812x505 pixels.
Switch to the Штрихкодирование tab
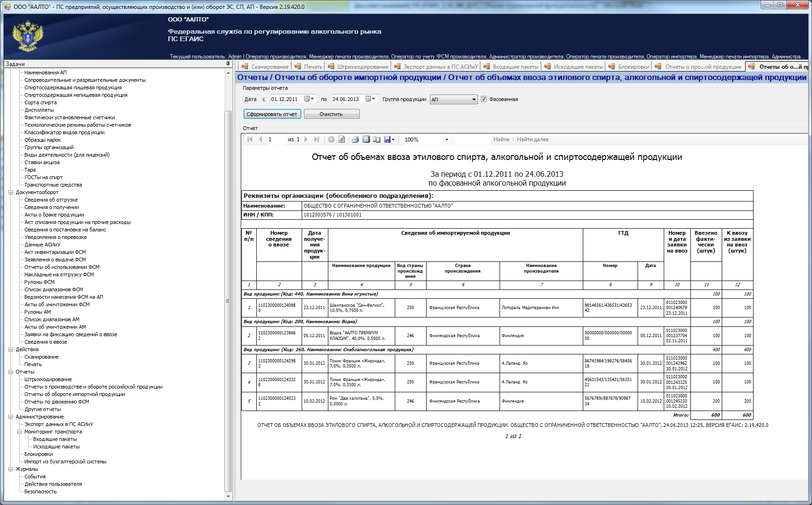pyautogui.click(x=358, y=66)
